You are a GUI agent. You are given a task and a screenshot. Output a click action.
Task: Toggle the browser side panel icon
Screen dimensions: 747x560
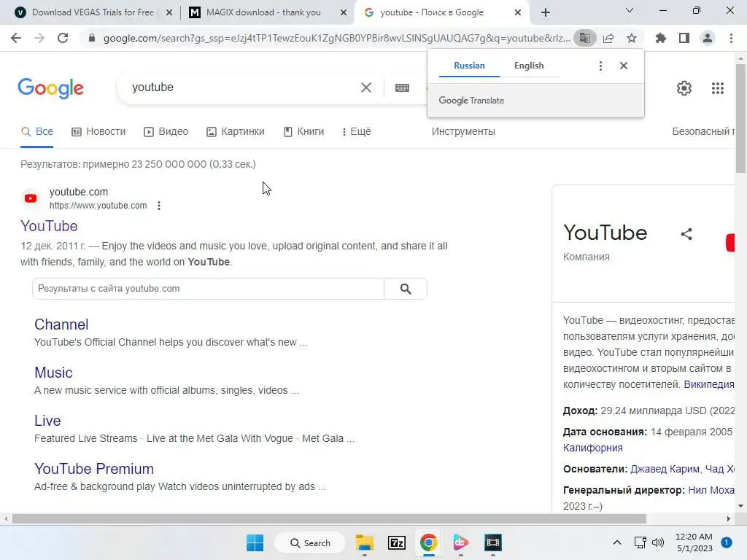coord(684,38)
